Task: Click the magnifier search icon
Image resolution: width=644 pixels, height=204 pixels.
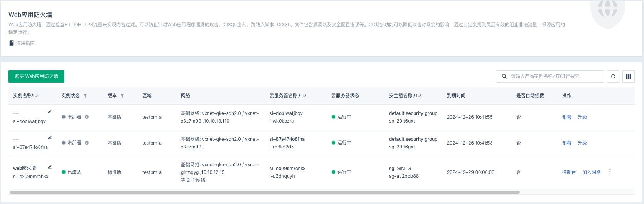Action: click(504, 76)
